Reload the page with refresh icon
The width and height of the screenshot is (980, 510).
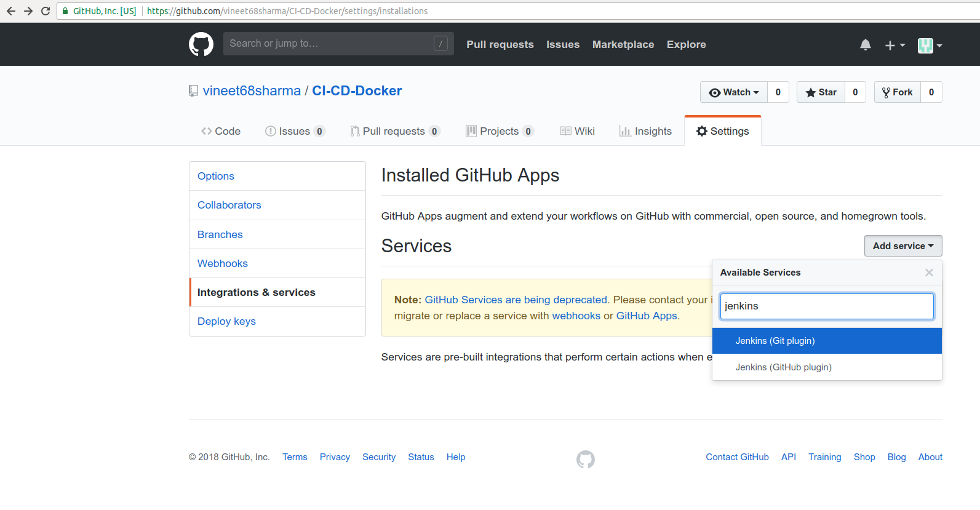tap(46, 11)
